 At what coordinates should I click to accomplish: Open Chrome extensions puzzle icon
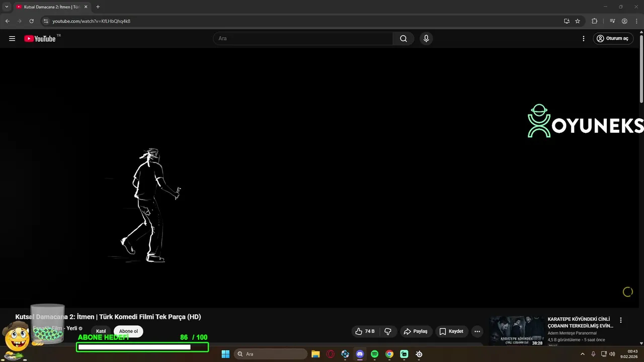(595, 21)
